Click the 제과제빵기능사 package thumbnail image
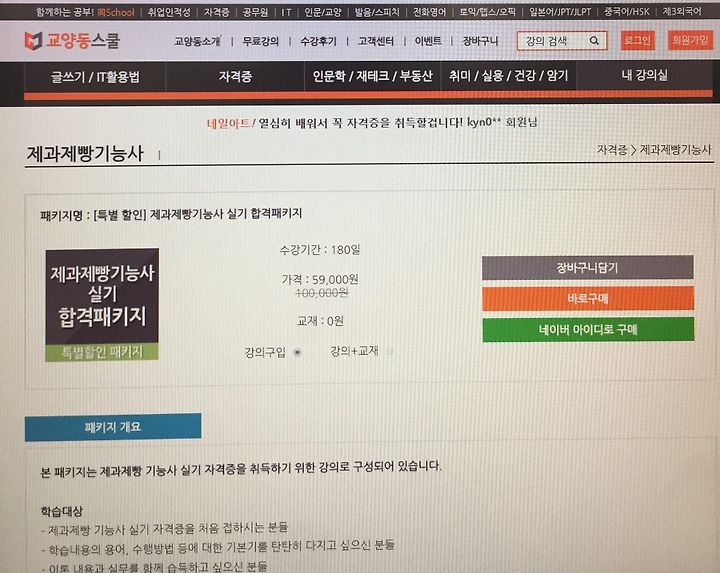Screen dimensions: 720x573 [102, 305]
